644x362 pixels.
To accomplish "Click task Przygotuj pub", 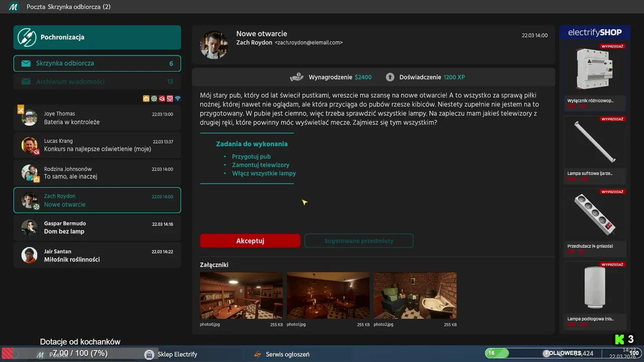I will [251, 156].
